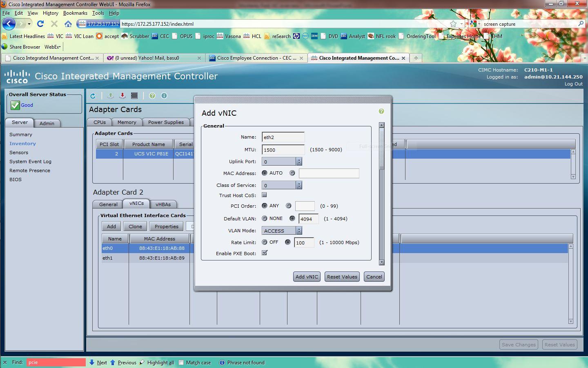Viewport: 588px width, 368px height.
Task: Click the power on server icon
Action: pos(110,96)
